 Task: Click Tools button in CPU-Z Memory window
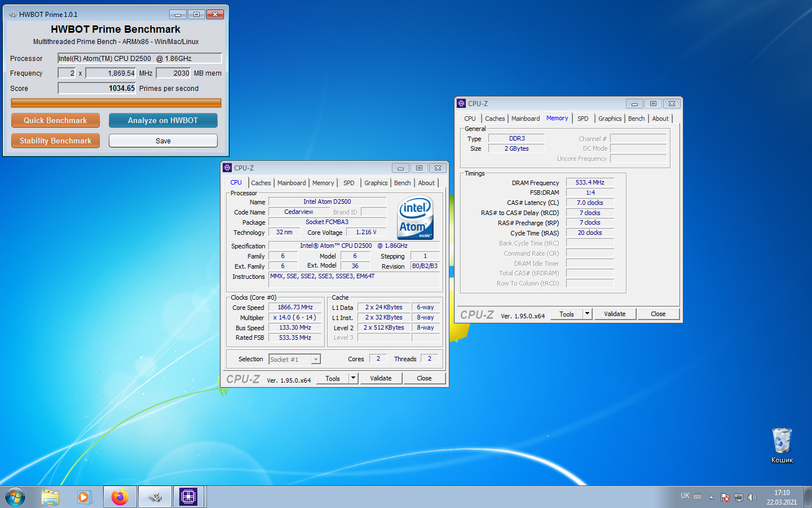[x=567, y=314]
